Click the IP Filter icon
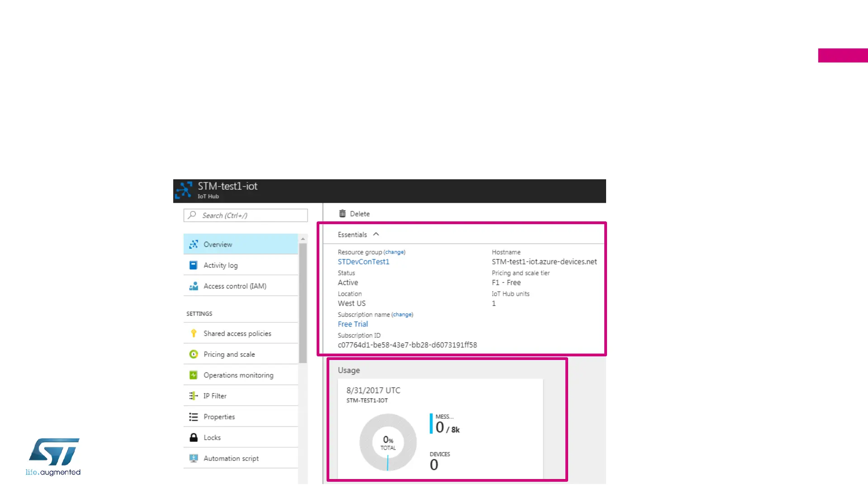The width and height of the screenshot is (868, 489). 194,396
